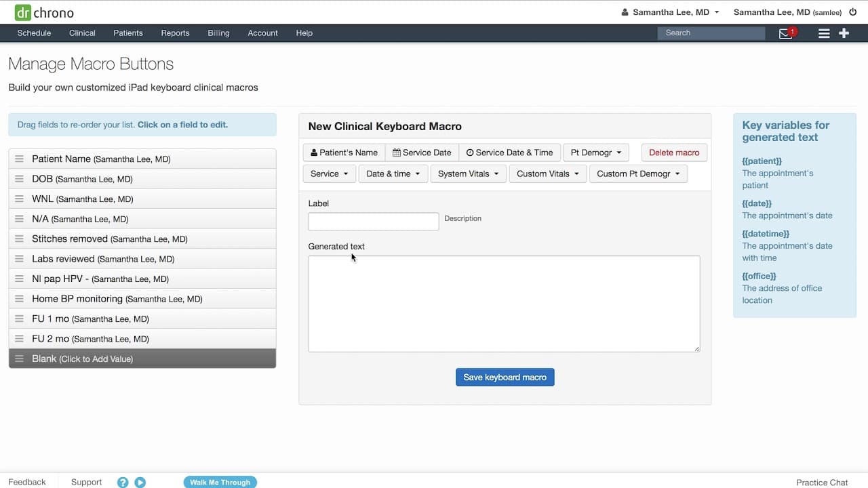Click the {{office}} variable text

coord(759,276)
